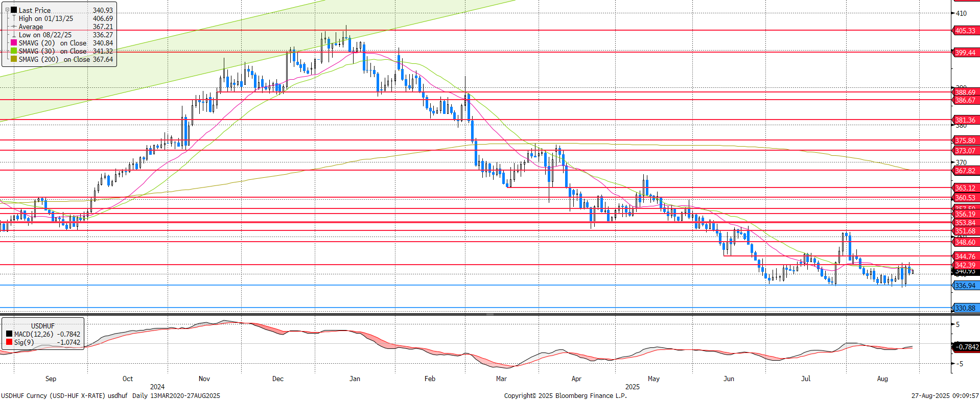
Task: Click the Jun label on time axis
Action: [x=729, y=379]
